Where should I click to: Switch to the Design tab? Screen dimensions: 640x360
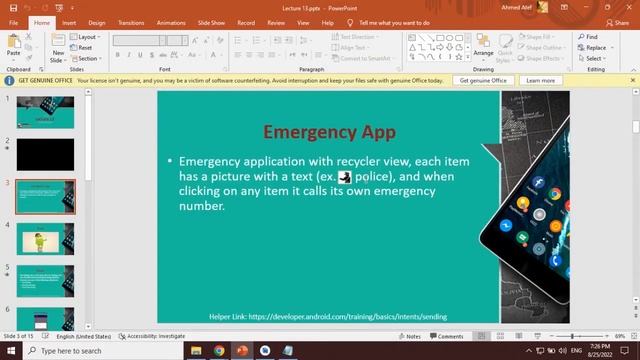pos(97,23)
